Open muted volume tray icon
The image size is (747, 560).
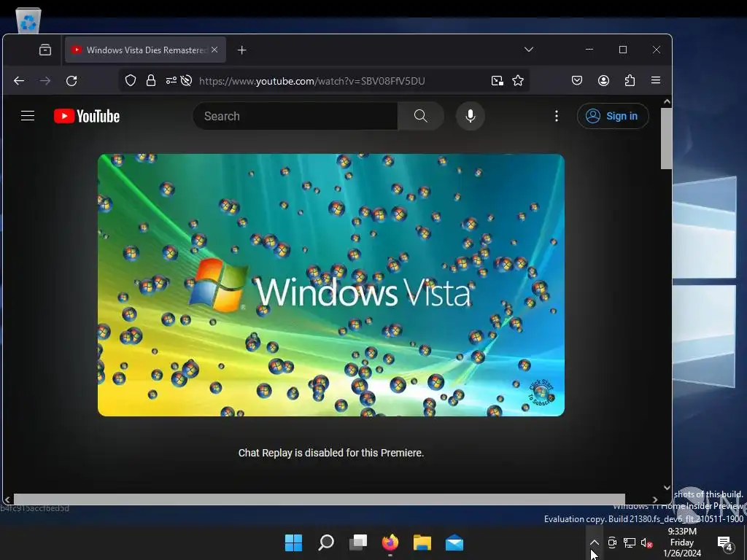click(x=646, y=542)
